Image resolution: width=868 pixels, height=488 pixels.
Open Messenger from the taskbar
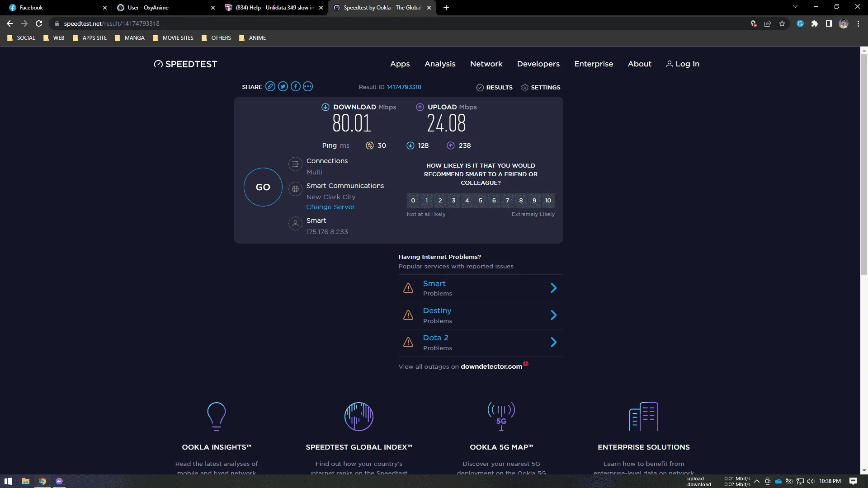coord(59,481)
